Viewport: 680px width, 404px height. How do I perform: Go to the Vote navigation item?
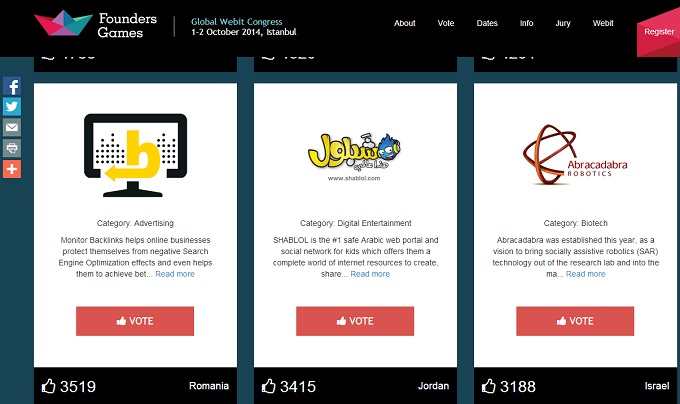[446, 23]
